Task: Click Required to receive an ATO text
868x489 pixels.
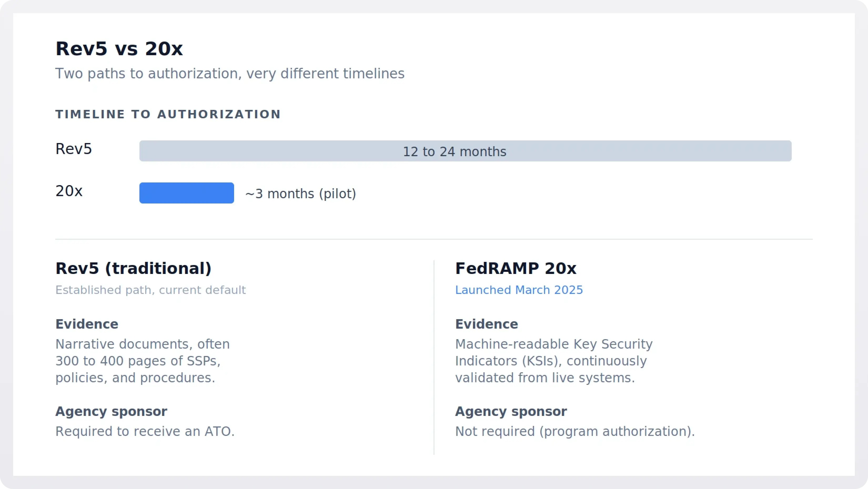Action: [145, 431]
